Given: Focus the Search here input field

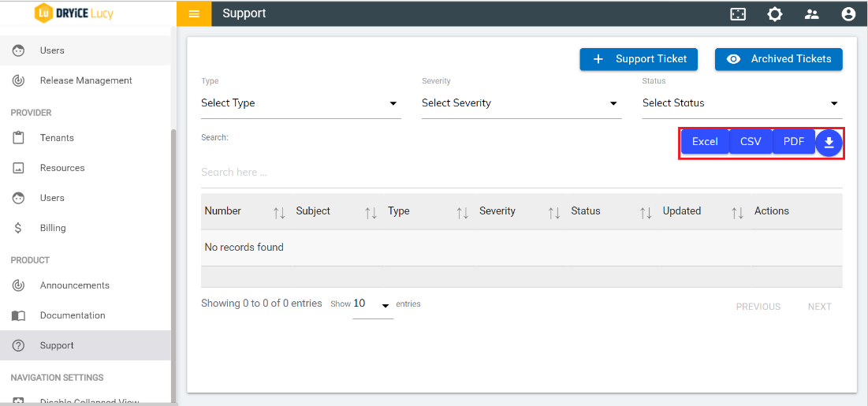Looking at the screenshot, I should (520, 172).
